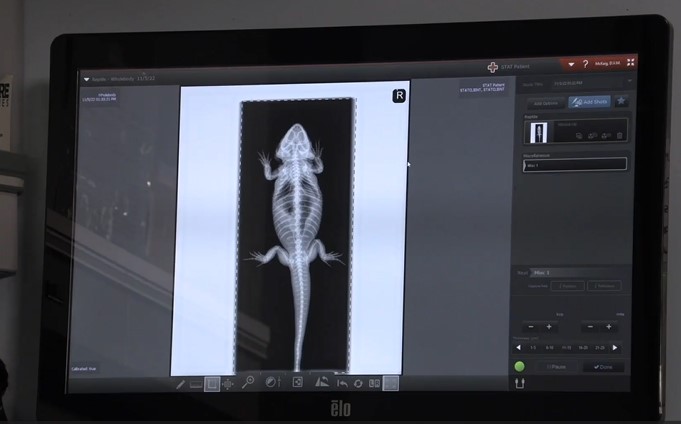This screenshot has width=681, height=424.
Task: Click the green ready status indicator
Action: pyautogui.click(x=519, y=367)
